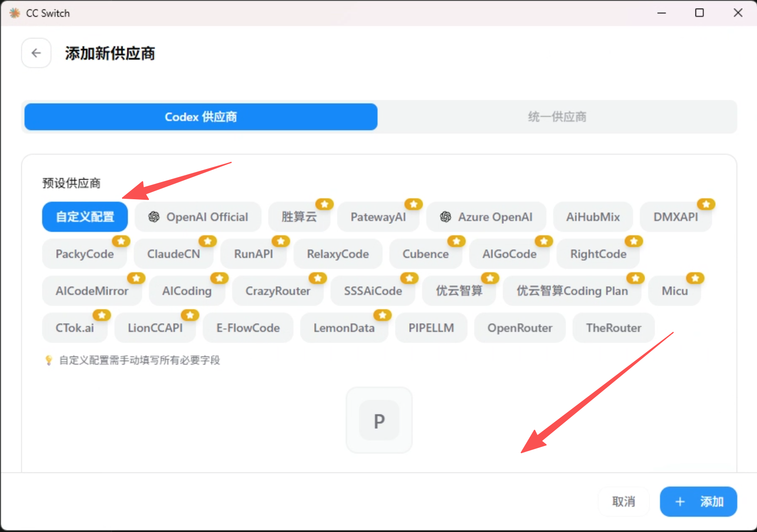Switch to the Codex 供应商 tab
Image resolution: width=757 pixels, height=532 pixels.
[201, 117]
